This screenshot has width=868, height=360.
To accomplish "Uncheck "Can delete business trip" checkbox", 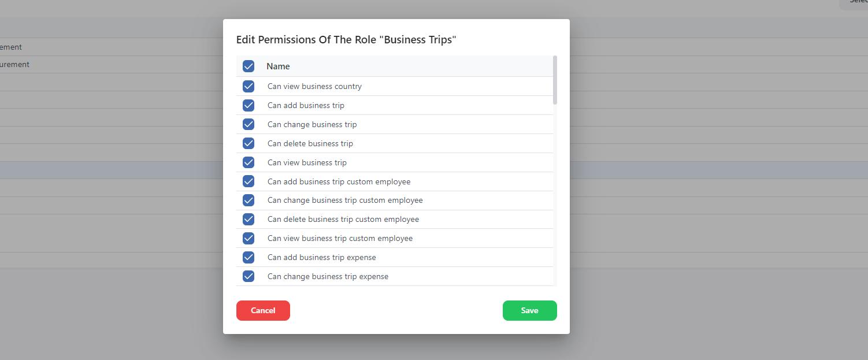I will pyautogui.click(x=248, y=143).
